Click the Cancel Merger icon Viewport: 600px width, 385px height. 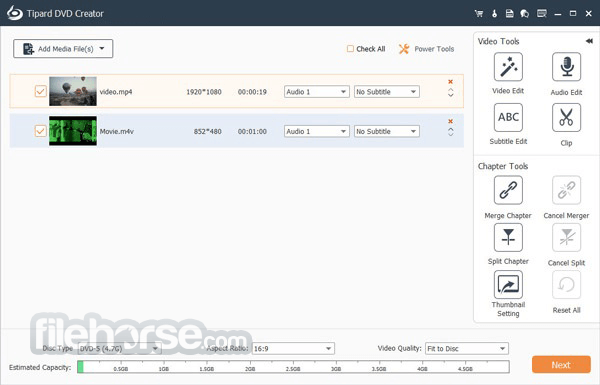566,190
